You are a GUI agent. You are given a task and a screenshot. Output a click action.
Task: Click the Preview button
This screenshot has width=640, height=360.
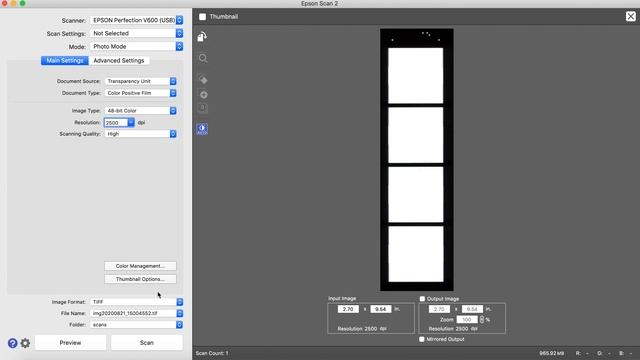(x=70, y=343)
